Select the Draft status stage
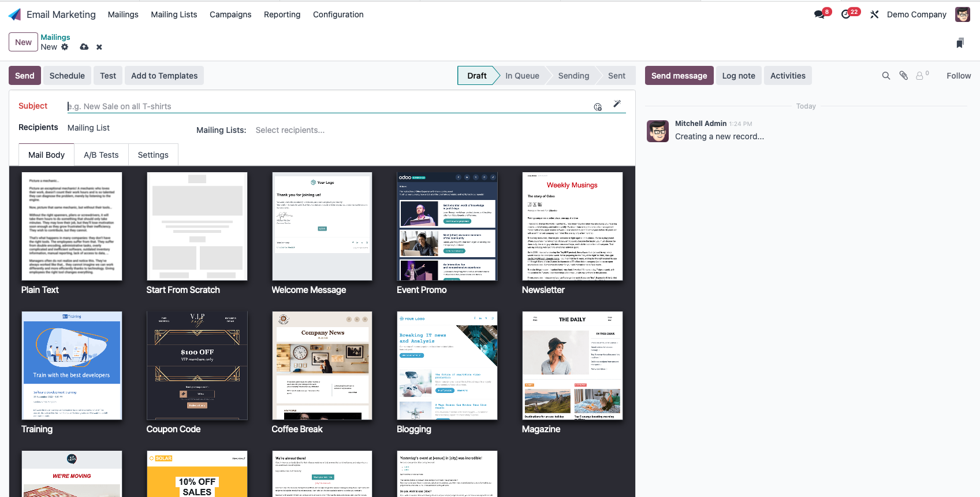980x497 pixels. click(x=477, y=76)
